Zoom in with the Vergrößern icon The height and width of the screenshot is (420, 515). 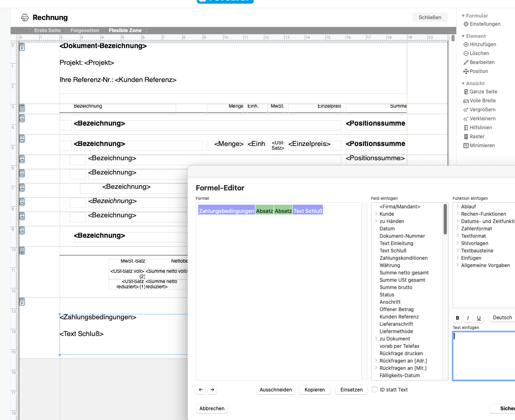[x=466, y=110]
